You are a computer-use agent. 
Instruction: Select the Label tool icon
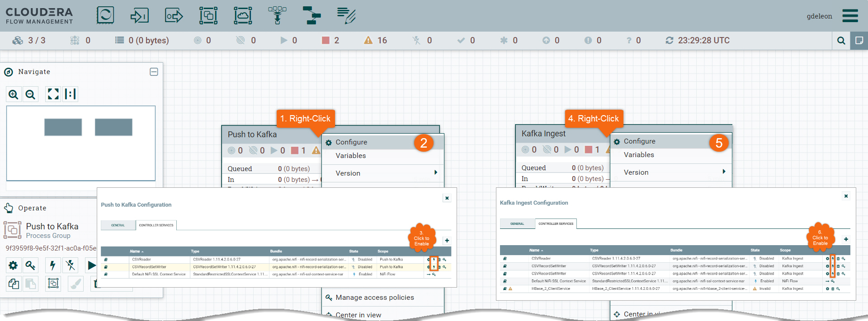[346, 15]
